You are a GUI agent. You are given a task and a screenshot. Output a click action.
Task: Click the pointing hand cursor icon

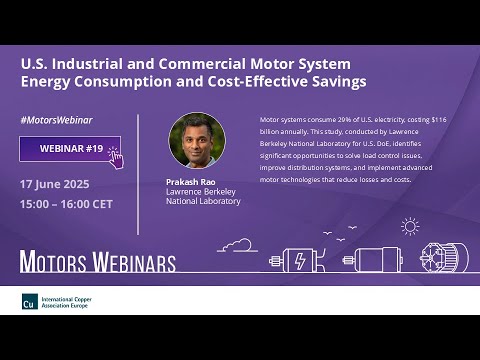116,157
